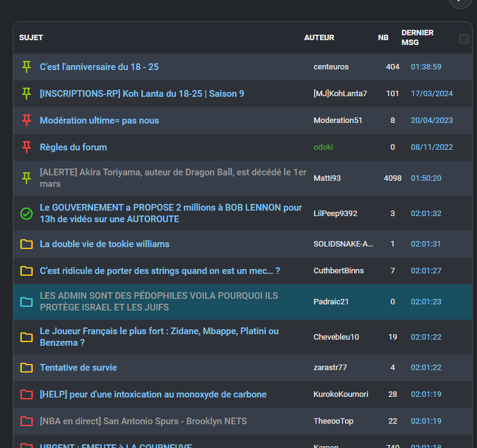Image resolution: width=477 pixels, height=448 pixels.
Task: Click yellow folder icon beside tookie williams topic
Action: pyautogui.click(x=27, y=243)
